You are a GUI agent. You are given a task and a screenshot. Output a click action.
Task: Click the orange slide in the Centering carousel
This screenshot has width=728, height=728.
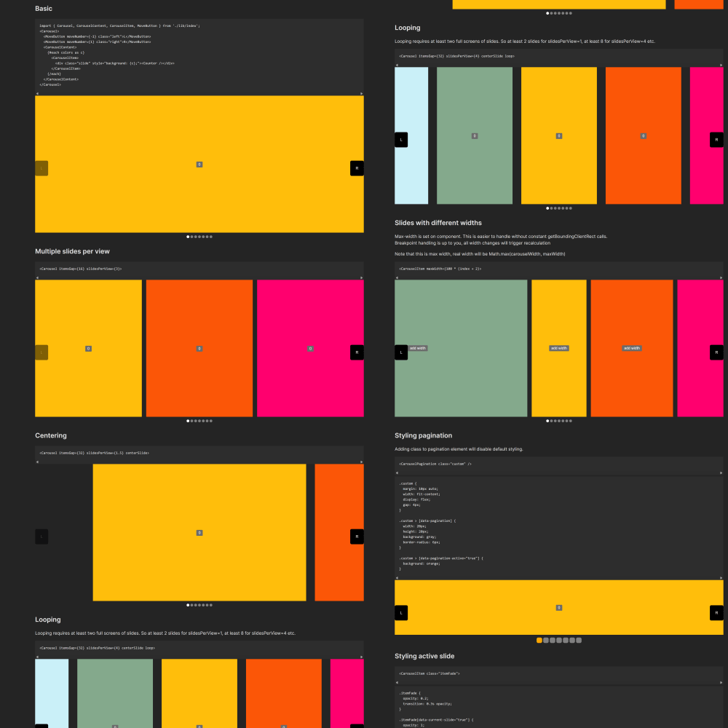(339, 532)
